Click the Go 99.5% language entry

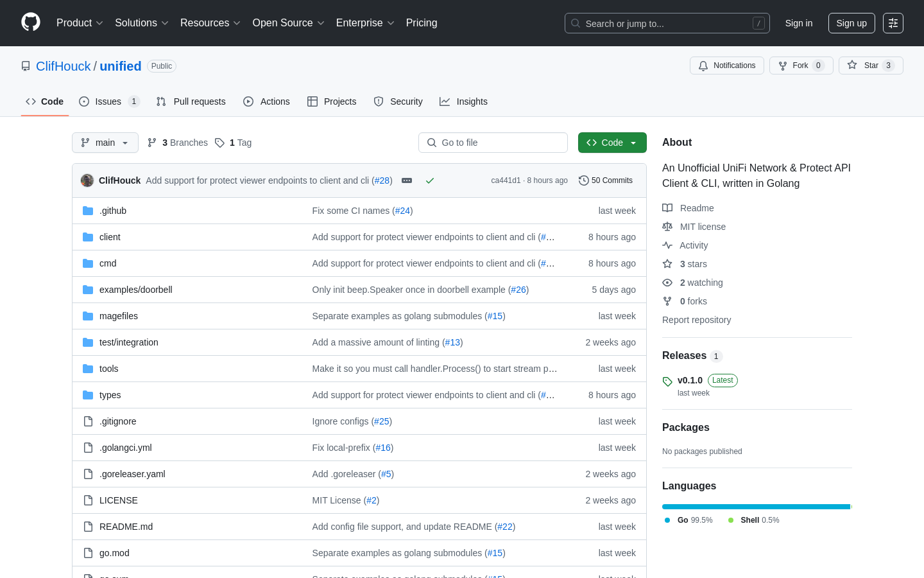click(688, 520)
